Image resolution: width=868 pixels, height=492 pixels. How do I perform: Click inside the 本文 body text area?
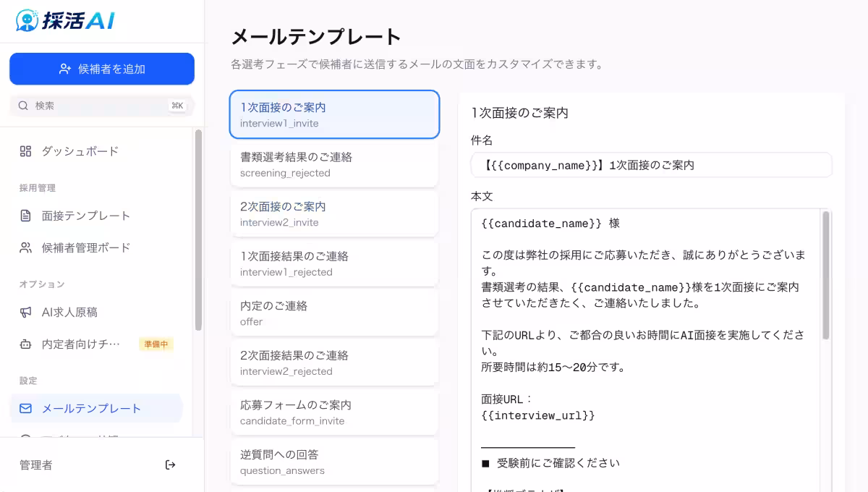(645, 351)
